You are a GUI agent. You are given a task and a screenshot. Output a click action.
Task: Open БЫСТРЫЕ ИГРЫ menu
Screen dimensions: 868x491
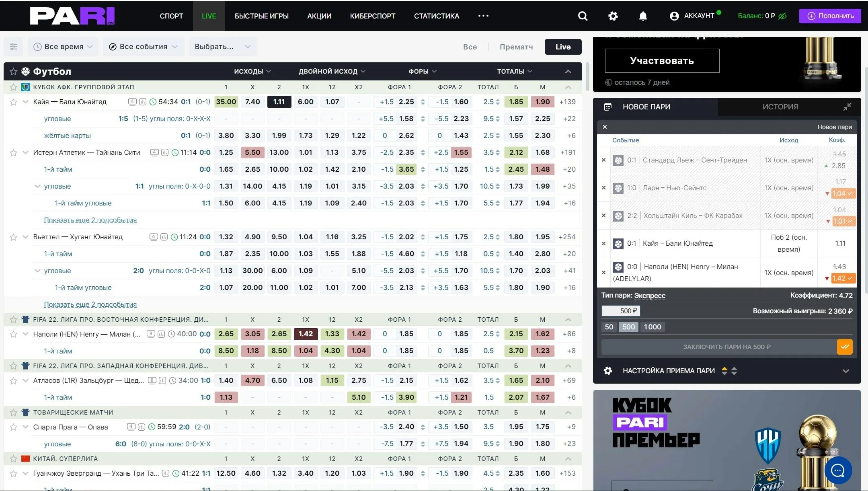pyautogui.click(x=262, y=16)
